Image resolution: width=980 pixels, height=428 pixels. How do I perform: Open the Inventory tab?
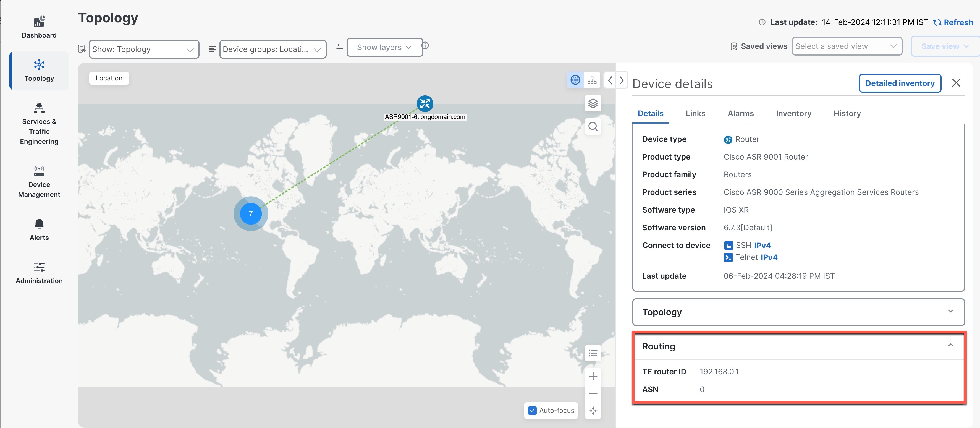tap(793, 113)
